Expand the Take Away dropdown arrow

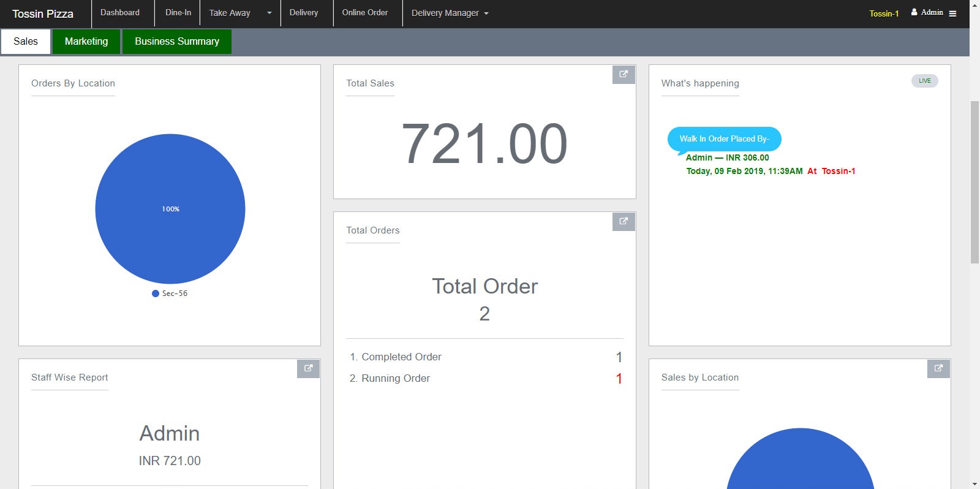269,13
